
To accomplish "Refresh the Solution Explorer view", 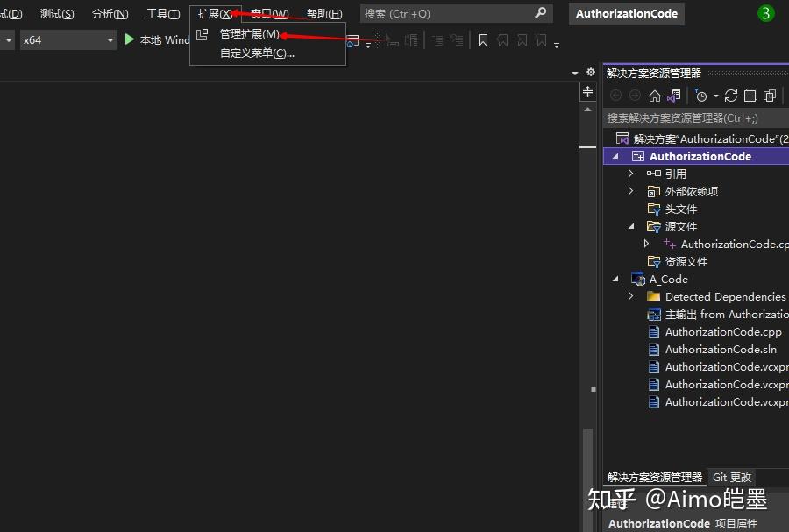I will 730,95.
